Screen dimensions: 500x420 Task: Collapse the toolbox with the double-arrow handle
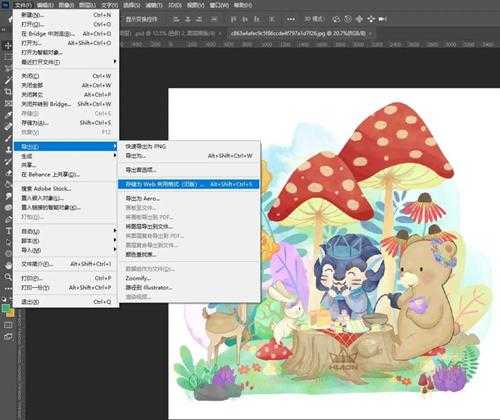(3, 30)
